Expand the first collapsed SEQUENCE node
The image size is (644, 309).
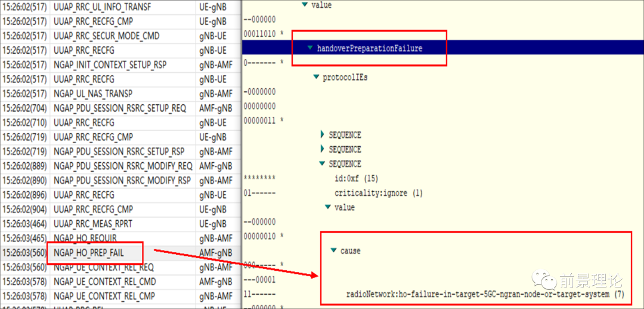point(323,135)
